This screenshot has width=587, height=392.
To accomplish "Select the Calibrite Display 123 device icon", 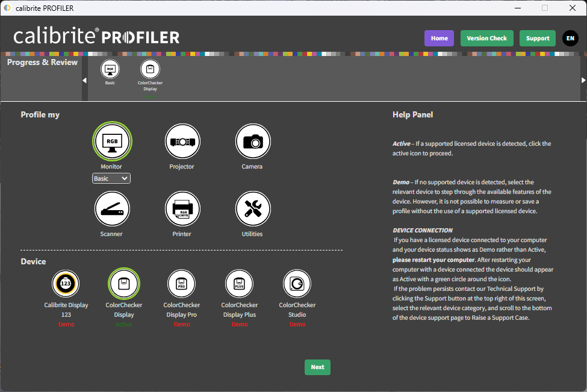I will tap(66, 284).
